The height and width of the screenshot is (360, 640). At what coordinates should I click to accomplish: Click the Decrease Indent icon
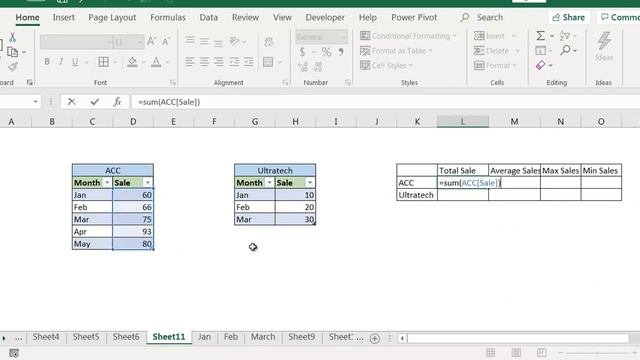coord(234,62)
